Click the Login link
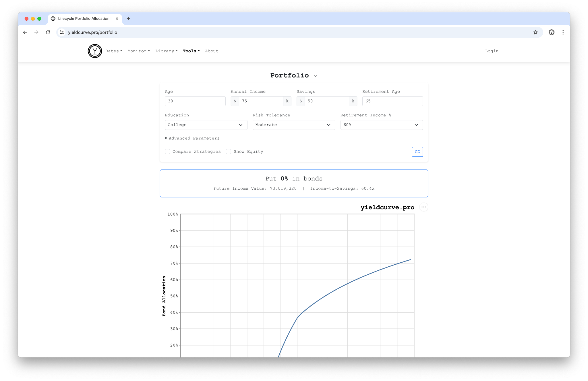 click(x=492, y=51)
